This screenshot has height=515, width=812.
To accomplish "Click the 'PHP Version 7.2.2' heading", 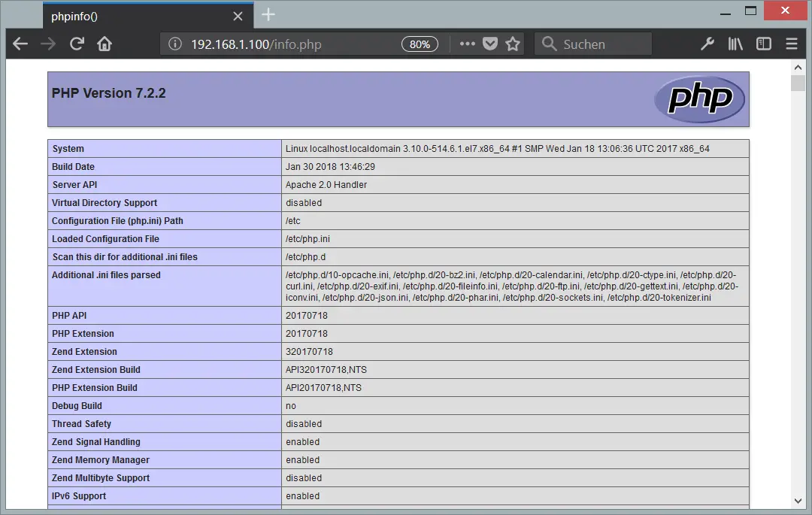I will point(109,93).
